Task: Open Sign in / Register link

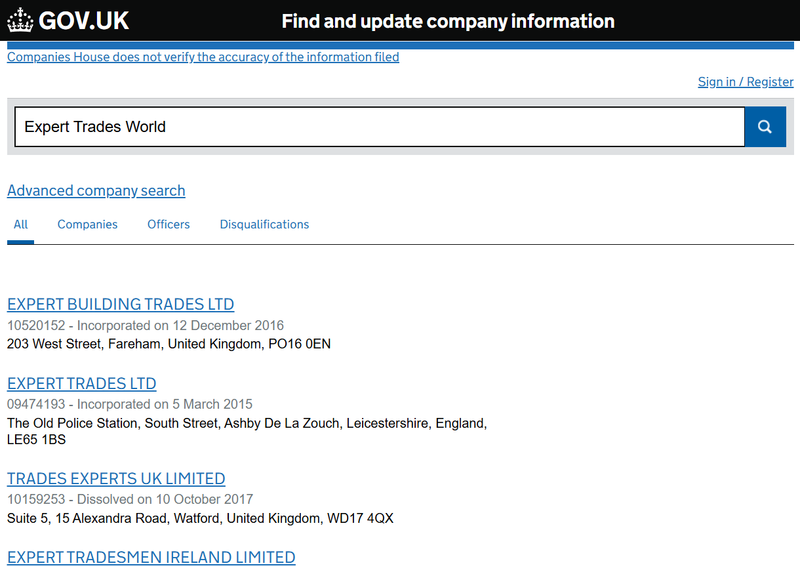Action: click(x=745, y=82)
